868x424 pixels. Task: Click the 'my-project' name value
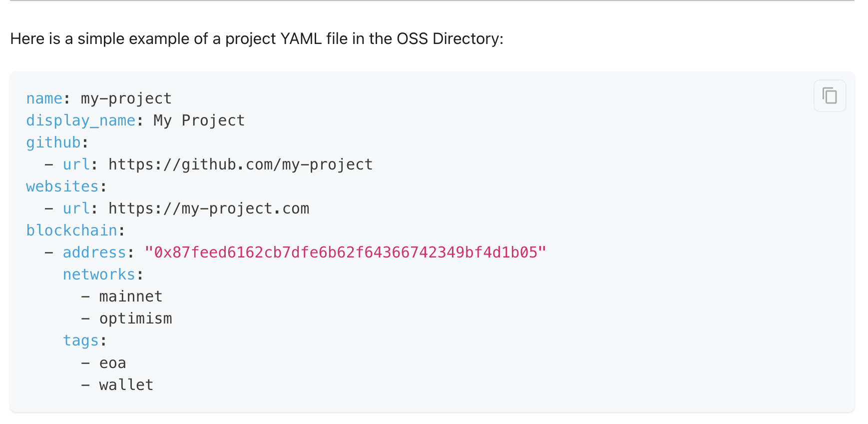point(126,98)
